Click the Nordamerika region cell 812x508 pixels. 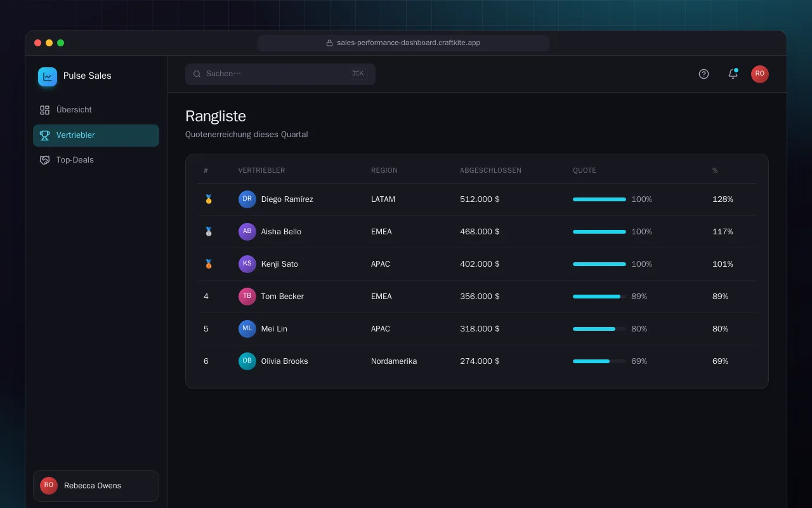[394, 361]
